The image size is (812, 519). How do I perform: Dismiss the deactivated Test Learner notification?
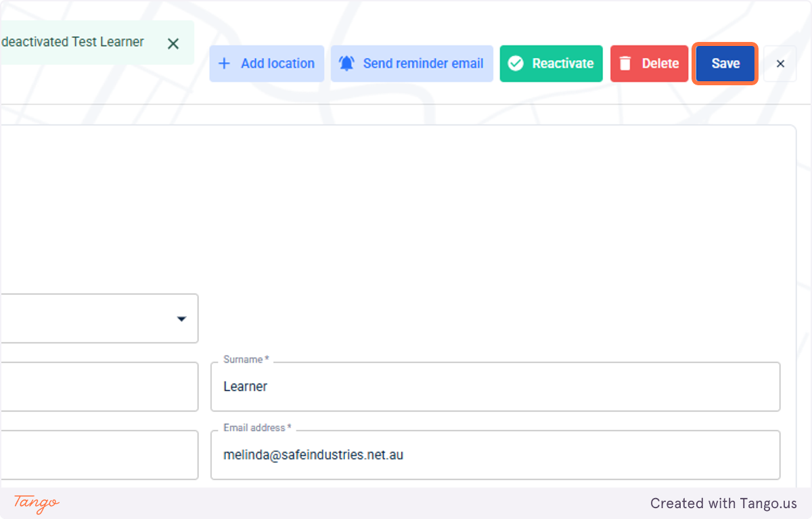173,44
